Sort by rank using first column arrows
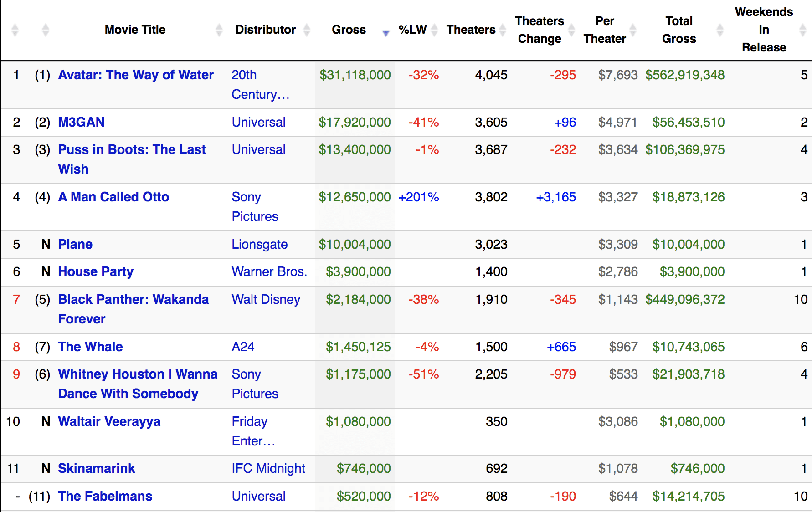The width and height of the screenshot is (812, 512). tap(15, 30)
